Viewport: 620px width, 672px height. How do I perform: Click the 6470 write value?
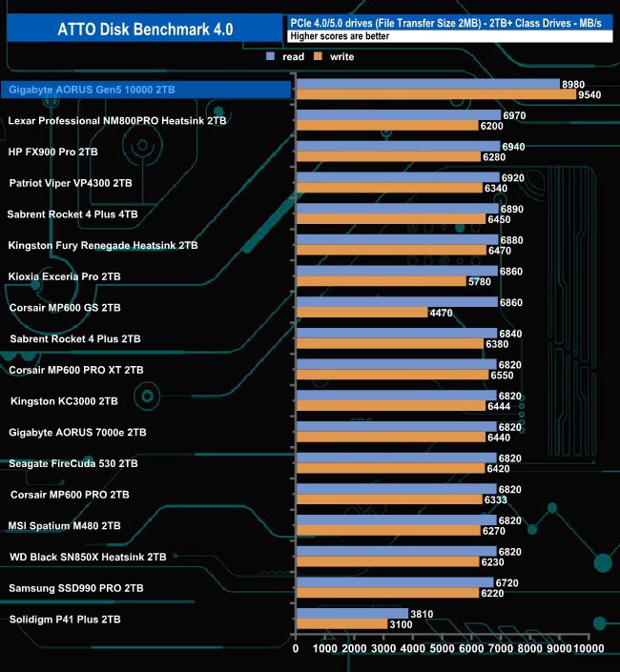[x=500, y=251]
